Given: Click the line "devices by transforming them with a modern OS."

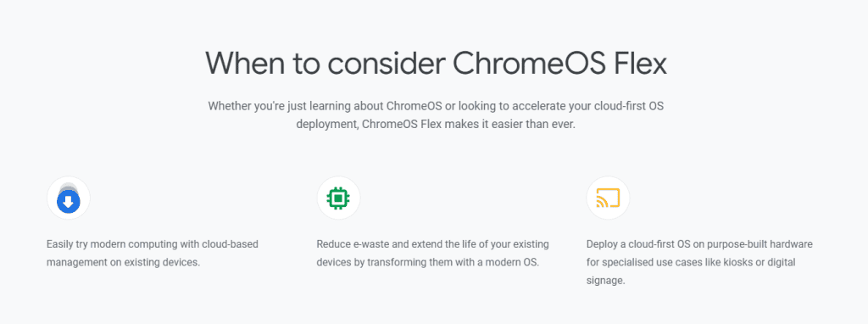Looking at the screenshot, I should [x=427, y=263].
